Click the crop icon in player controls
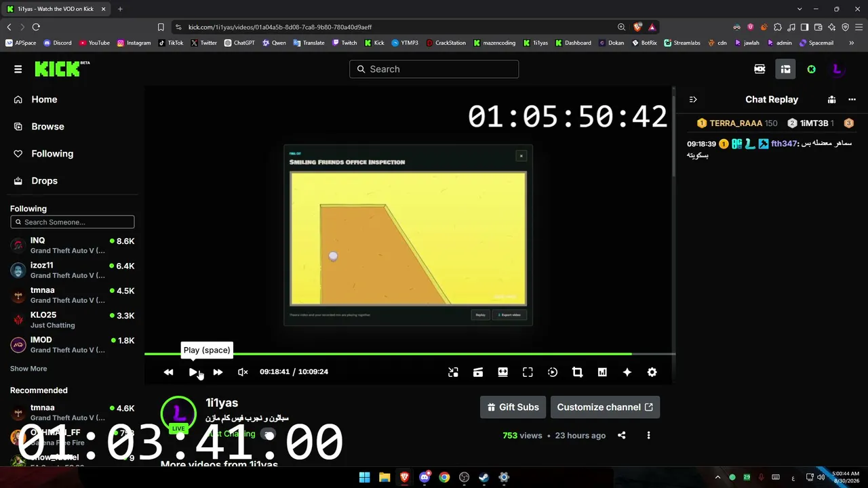The height and width of the screenshot is (488, 868). coord(577,372)
